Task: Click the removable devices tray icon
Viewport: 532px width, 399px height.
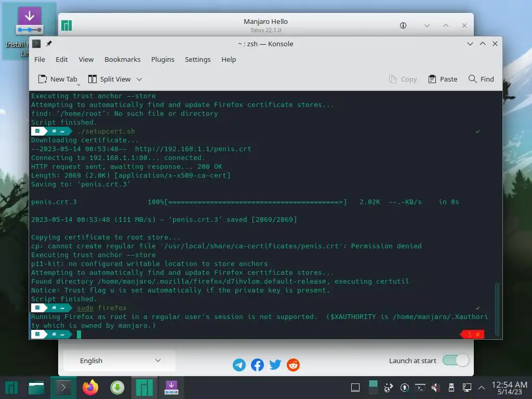Action: tap(451, 388)
